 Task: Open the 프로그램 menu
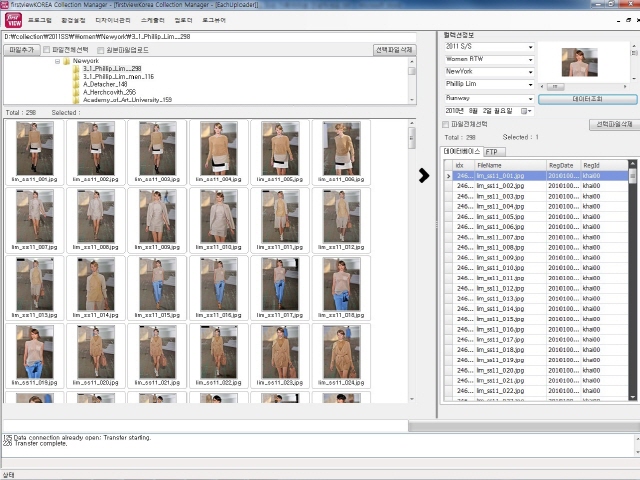tap(40, 20)
